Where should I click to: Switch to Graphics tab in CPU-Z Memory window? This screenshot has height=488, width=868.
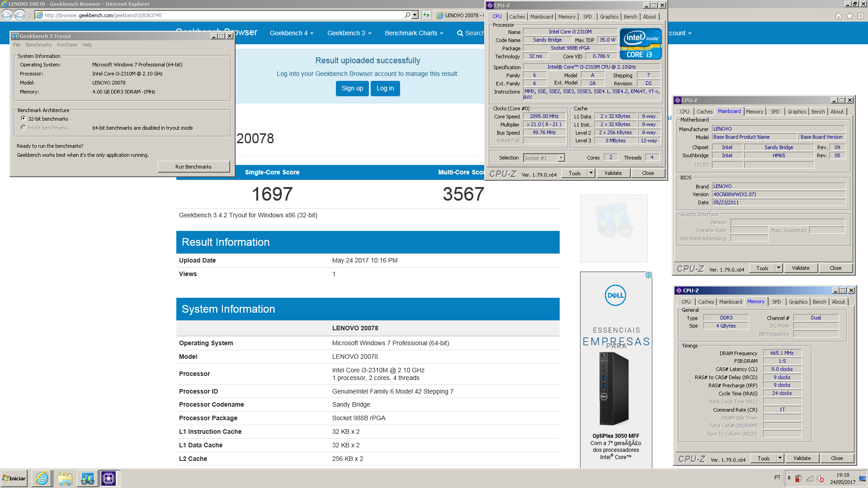pos(798,302)
